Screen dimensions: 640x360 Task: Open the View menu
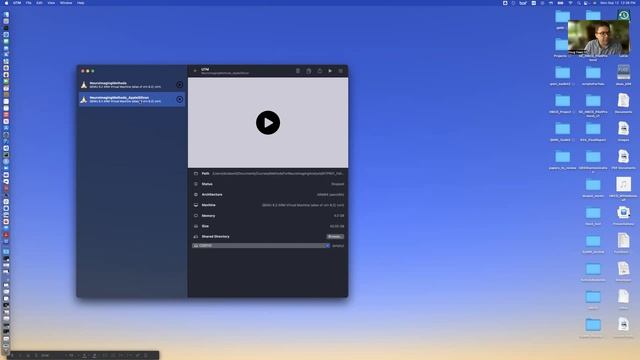[51, 3]
